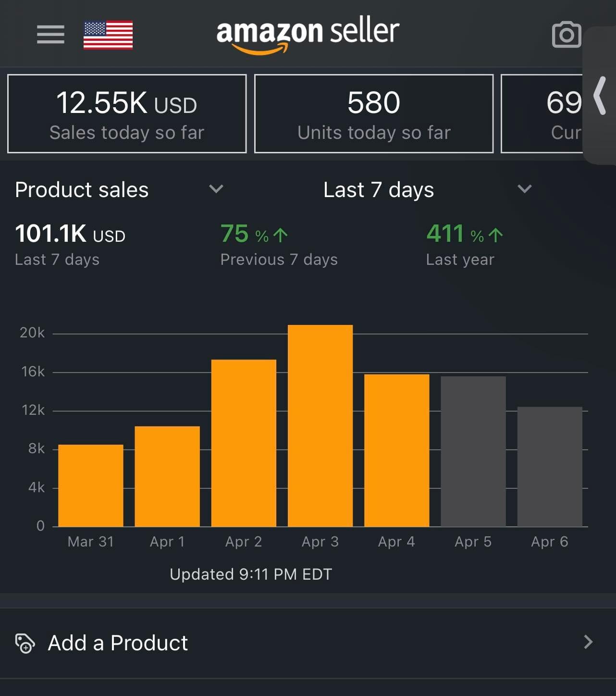Viewport: 616px width, 696px height.
Task: Open the camera product scanner
Action: (566, 34)
